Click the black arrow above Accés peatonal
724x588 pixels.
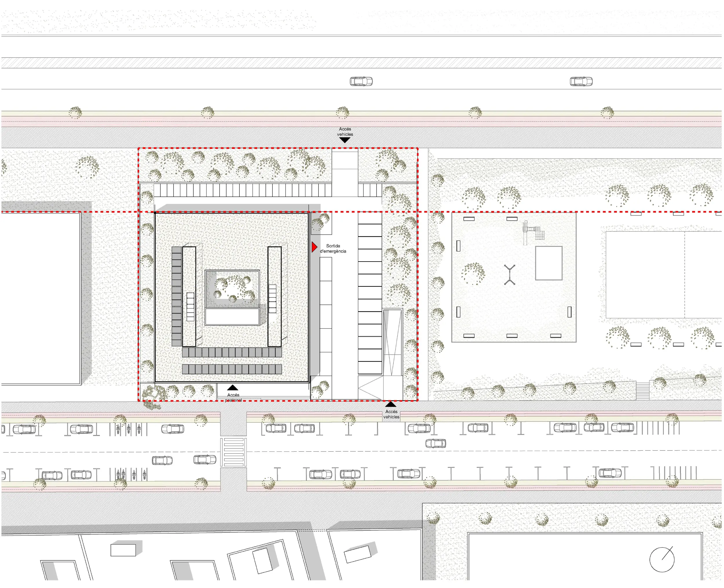[x=233, y=388]
